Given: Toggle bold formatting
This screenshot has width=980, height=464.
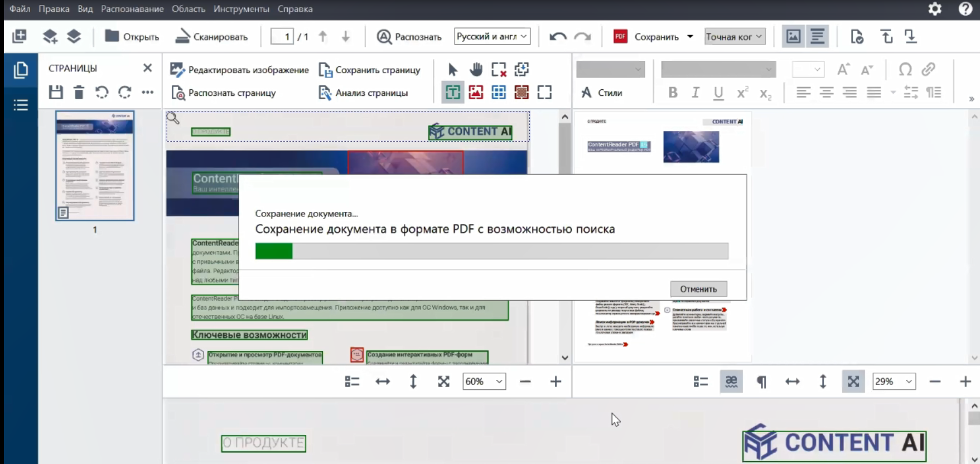Looking at the screenshot, I should click(673, 93).
